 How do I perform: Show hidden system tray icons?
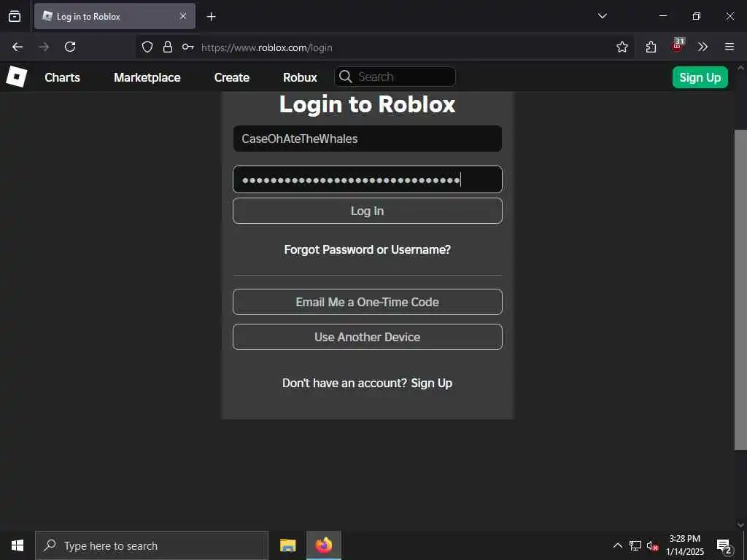click(x=617, y=545)
